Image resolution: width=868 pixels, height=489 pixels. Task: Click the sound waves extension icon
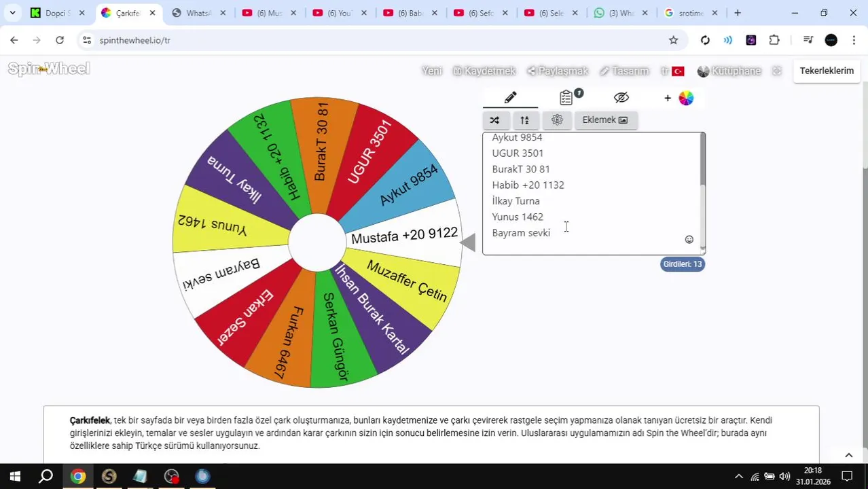coord(728,40)
